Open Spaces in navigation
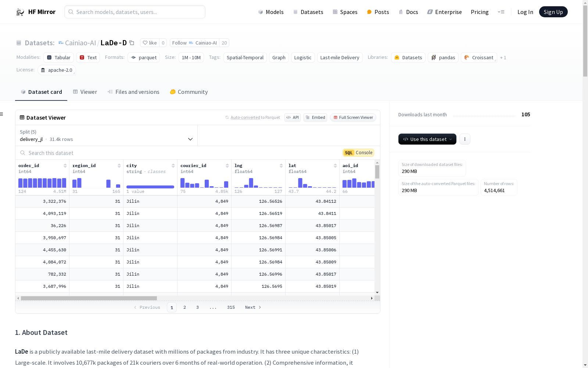The height and width of the screenshot is (368, 588). point(345,12)
